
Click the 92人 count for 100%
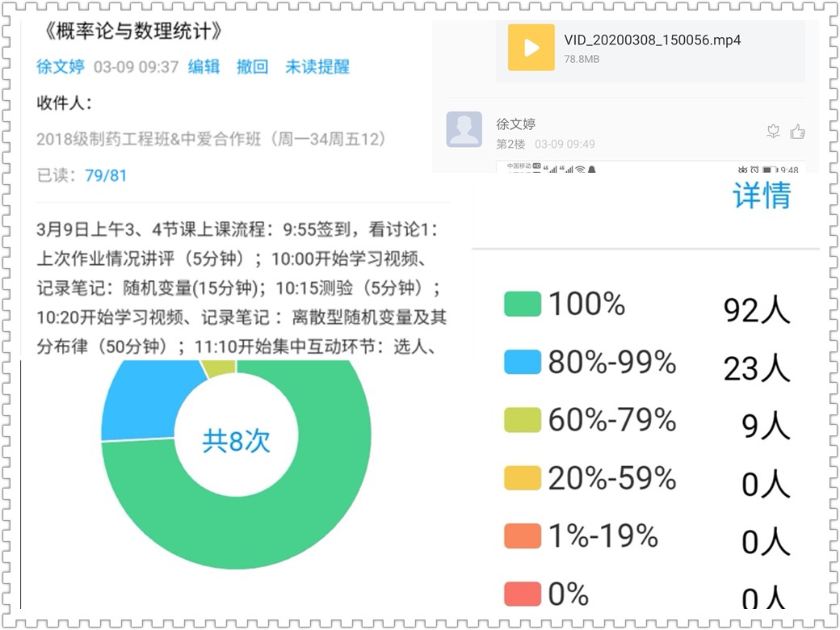point(756,310)
